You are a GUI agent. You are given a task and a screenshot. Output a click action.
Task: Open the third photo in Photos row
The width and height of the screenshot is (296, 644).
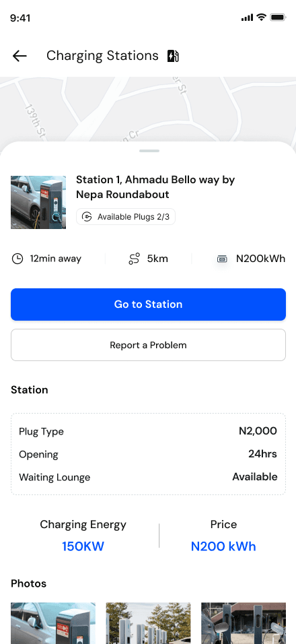(x=243, y=623)
